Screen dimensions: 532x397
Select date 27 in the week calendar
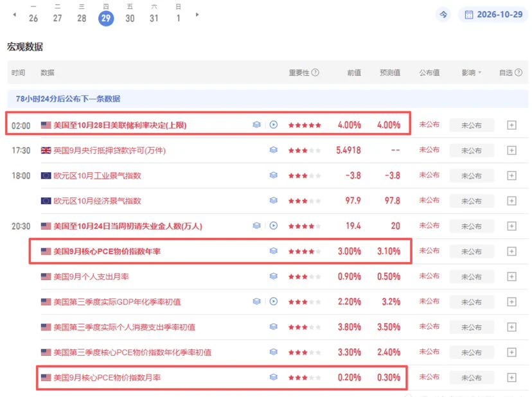coord(57,19)
